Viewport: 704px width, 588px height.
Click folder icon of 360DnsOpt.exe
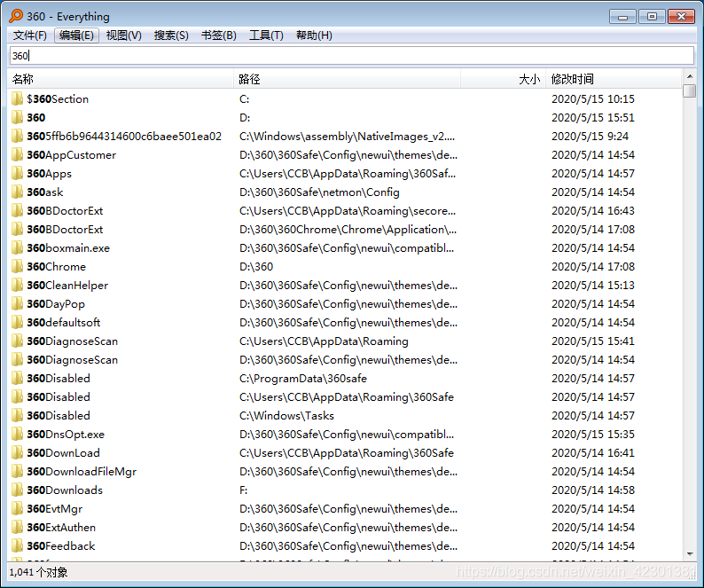[17, 435]
